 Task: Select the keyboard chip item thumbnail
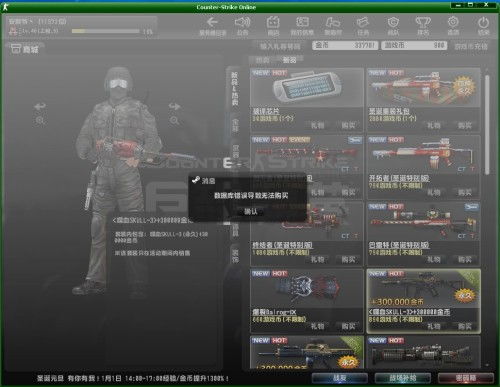click(307, 88)
